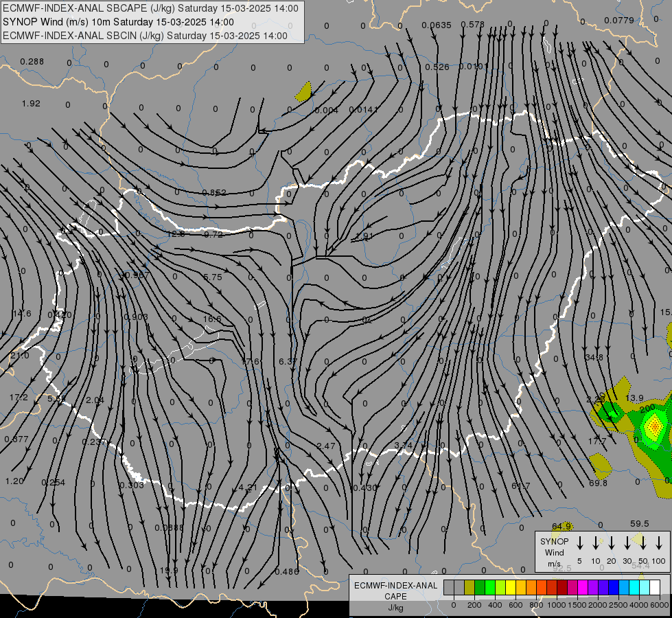Click the '6000' tick label on CAPE scale
This screenshot has width=672, height=618.
point(660,605)
